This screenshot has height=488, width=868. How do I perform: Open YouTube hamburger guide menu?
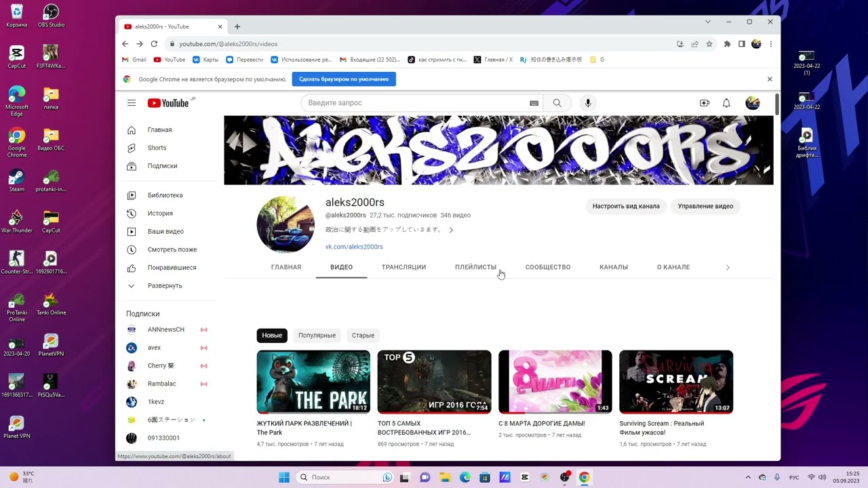tap(132, 103)
